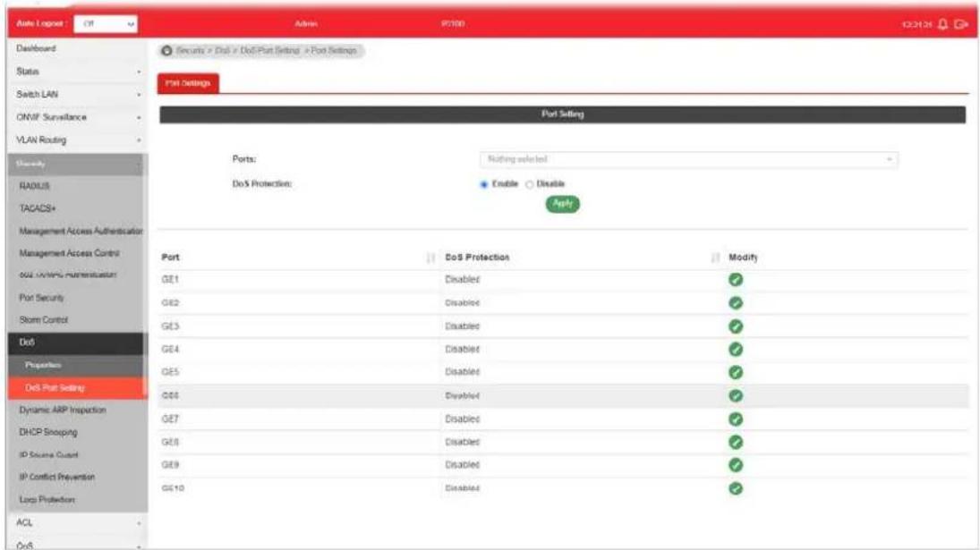Click the green Apply button

tap(563, 204)
